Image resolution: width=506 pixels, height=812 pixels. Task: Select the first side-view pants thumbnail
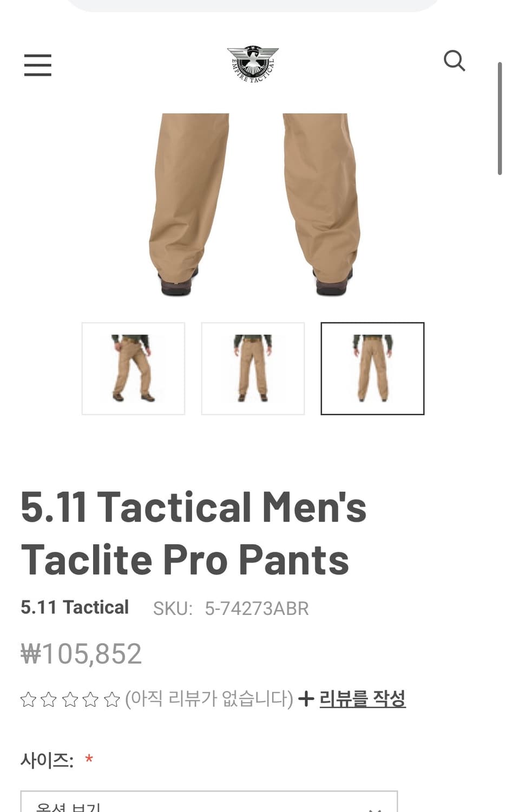point(133,369)
